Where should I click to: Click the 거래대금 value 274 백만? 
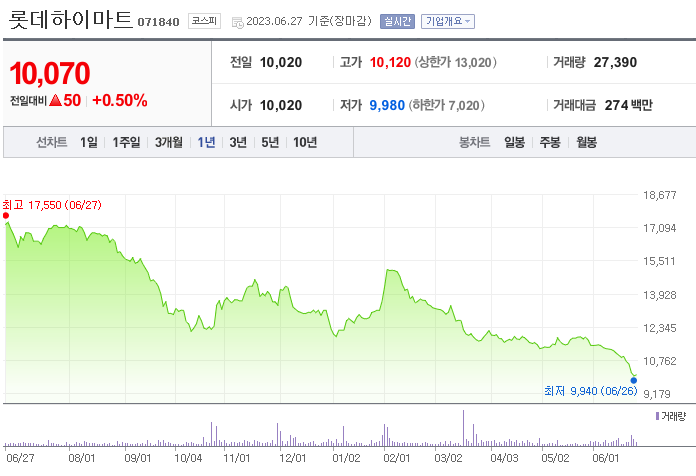pyautogui.click(x=629, y=105)
